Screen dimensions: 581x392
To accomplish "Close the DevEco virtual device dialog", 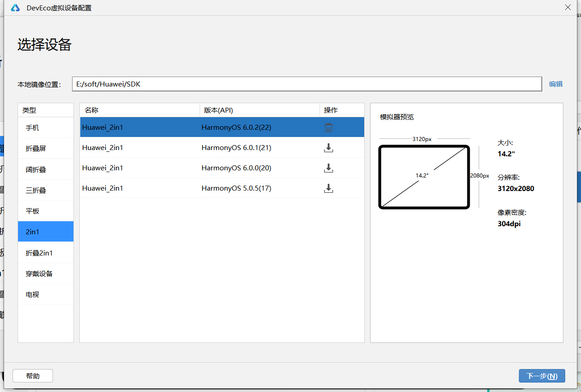I will [568, 7].
